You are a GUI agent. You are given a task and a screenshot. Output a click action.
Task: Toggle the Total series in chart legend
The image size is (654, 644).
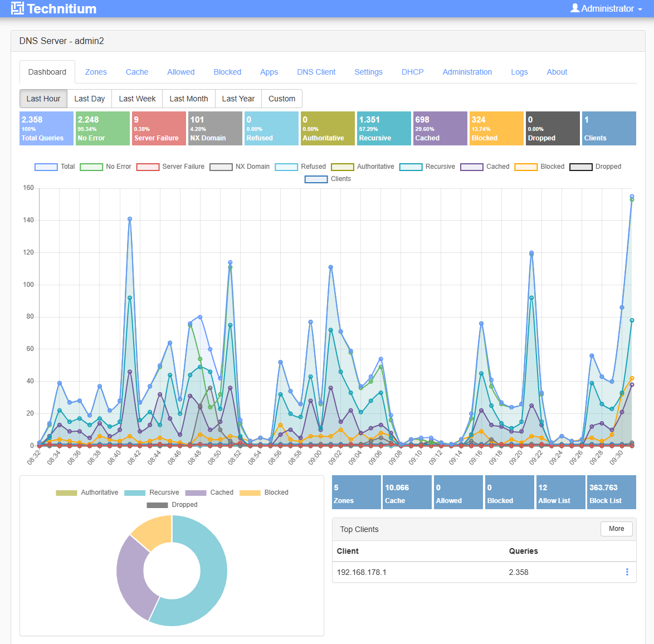tap(55, 167)
